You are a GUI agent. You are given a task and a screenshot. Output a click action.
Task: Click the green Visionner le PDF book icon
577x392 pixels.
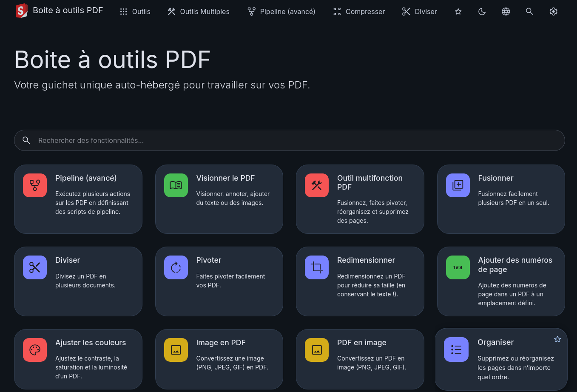pyautogui.click(x=176, y=185)
